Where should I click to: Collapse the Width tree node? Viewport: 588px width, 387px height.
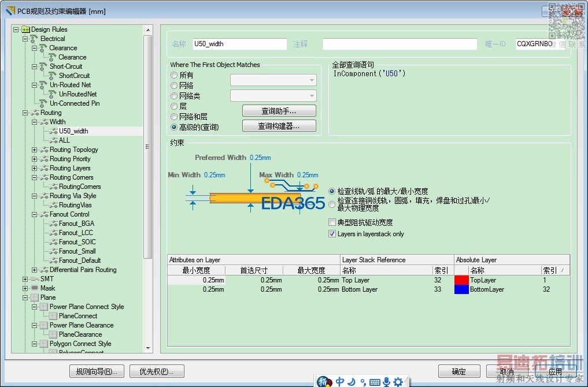[35, 122]
